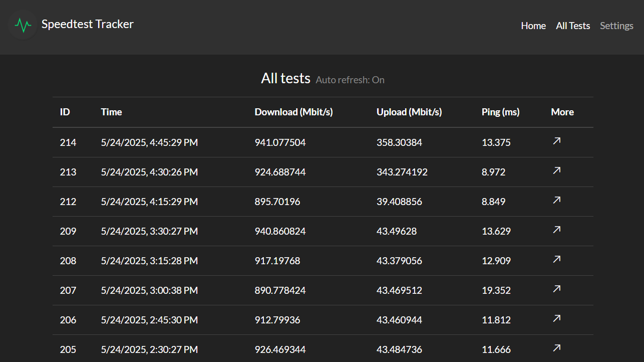Image resolution: width=644 pixels, height=362 pixels.
Task: Click upload value 43.49628
Action: tap(397, 231)
